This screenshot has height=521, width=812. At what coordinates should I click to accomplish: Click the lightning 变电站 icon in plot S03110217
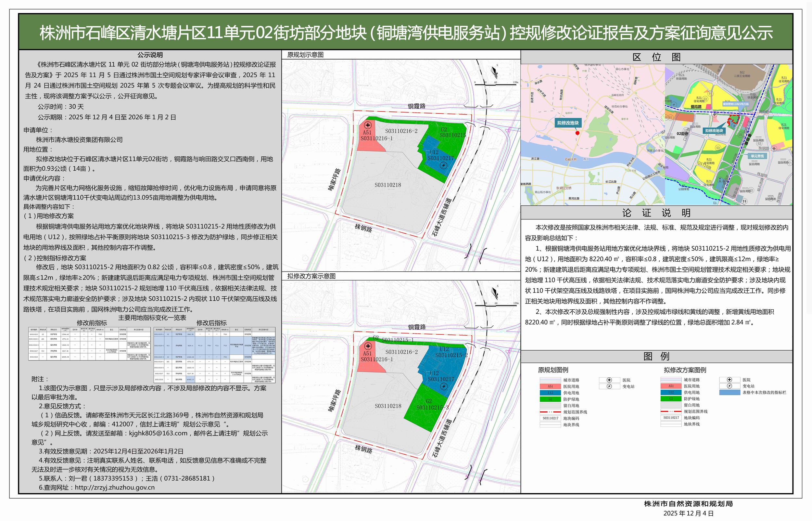(444, 165)
